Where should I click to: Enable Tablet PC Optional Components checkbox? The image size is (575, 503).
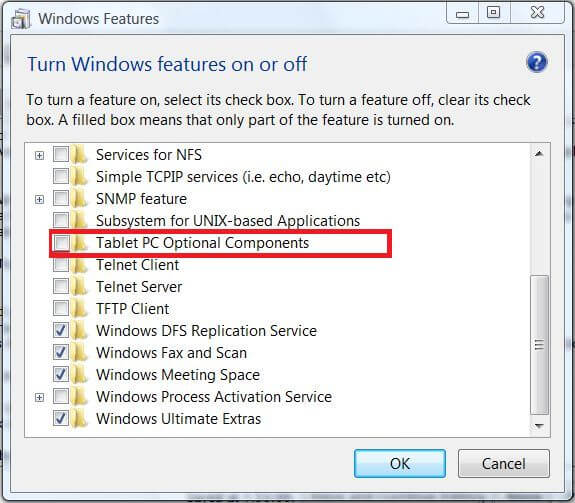(x=61, y=243)
